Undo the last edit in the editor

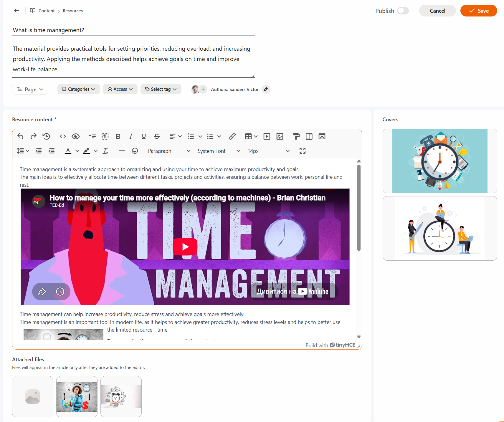tap(20, 136)
